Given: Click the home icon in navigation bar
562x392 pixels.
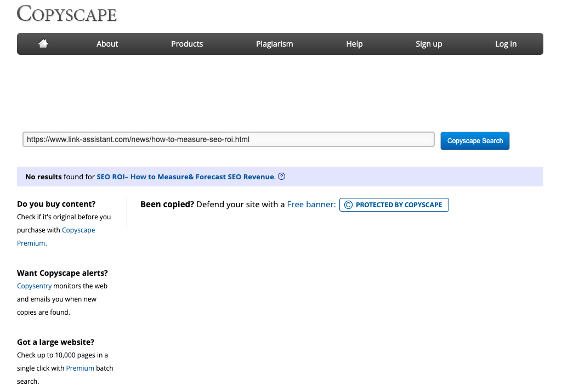Looking at the screenshot, I should 43,43.
